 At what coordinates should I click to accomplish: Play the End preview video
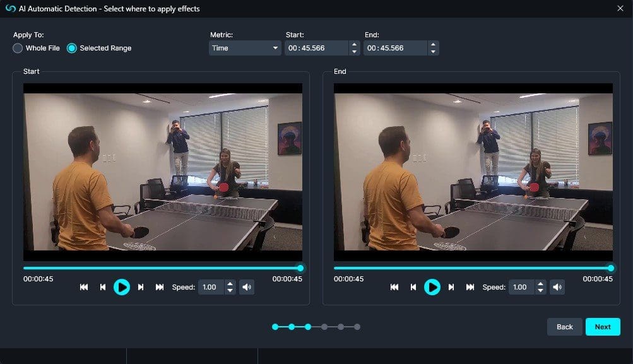tap(432, 287)
